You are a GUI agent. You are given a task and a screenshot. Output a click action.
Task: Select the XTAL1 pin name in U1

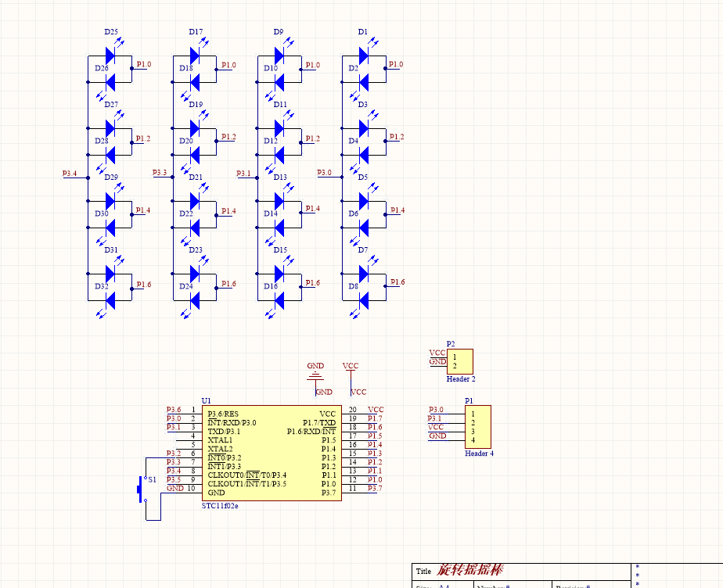(x=220, y=440)
